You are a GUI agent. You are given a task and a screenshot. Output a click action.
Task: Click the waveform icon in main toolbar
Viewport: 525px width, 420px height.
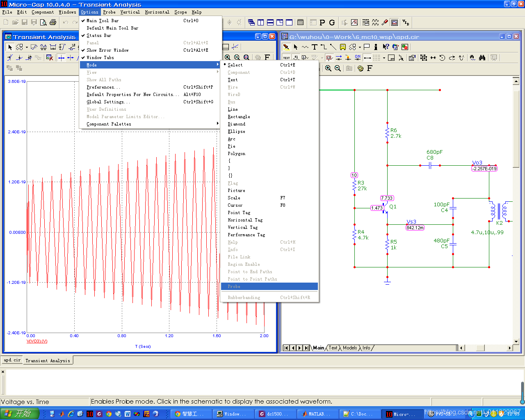(x=375, y=22)
